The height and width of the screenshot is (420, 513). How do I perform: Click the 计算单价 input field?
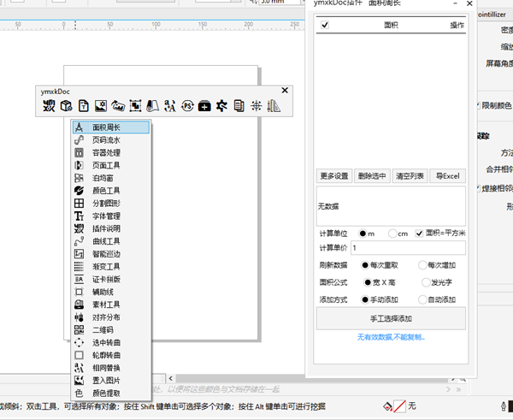click(x=409, y=248)
